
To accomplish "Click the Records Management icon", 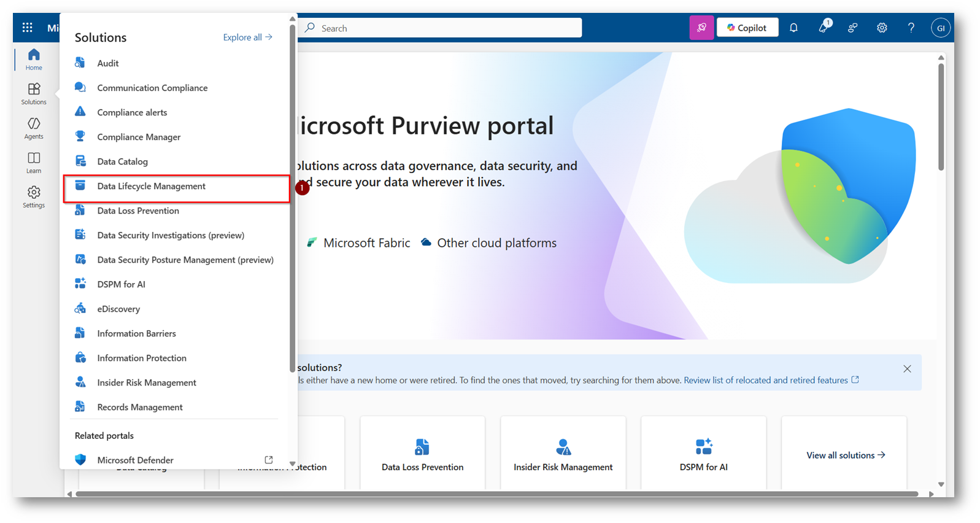I will [x=80, y=406].
